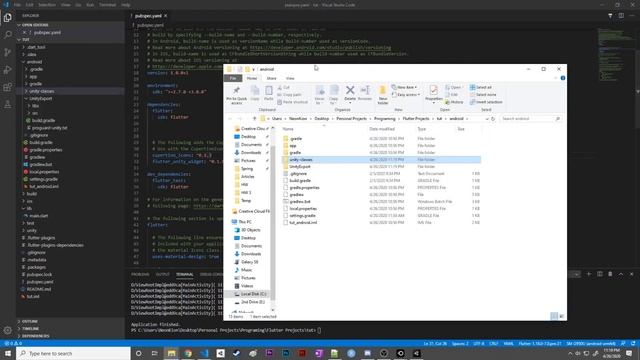Click the Personal Projects breadcrumb in address bar
Viewport: 640px width, 360px height.
pos(351,119)
